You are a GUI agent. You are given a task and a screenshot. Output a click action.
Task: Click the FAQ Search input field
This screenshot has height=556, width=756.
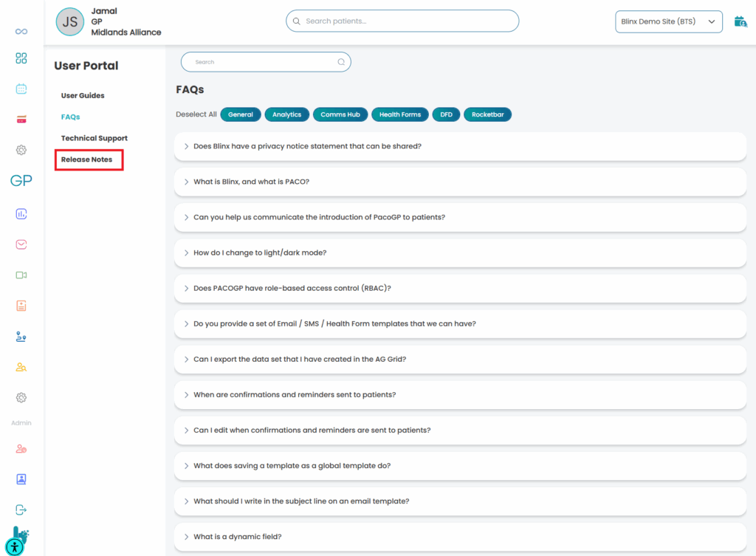(266, 62)
